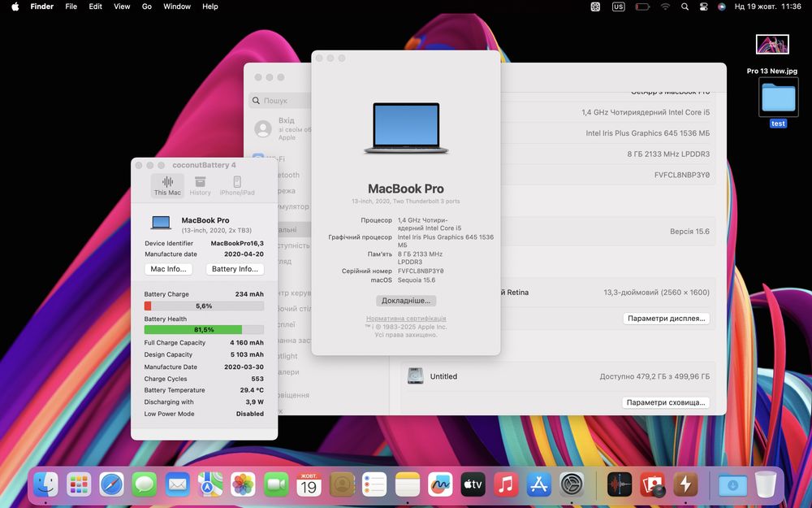Click the Battery Health 81,5% bar

coord(204,330)
